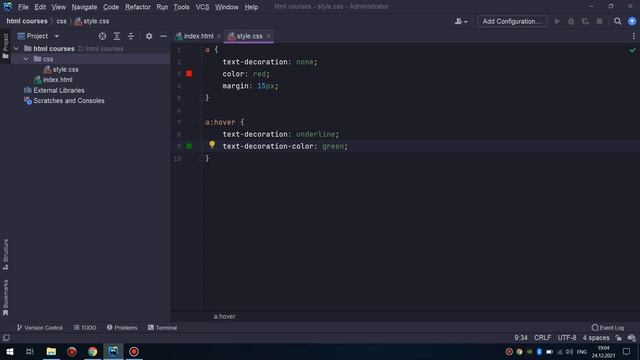
Task: Click Run with Coverage icon
Action: (x=585, y=21)
